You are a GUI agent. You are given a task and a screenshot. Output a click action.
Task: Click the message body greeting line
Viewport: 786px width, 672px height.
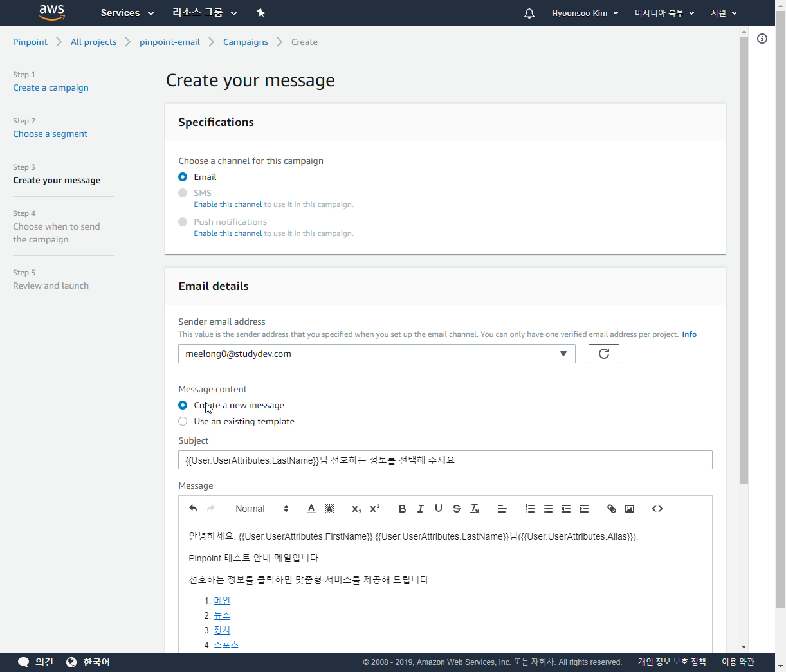[414, 536]
